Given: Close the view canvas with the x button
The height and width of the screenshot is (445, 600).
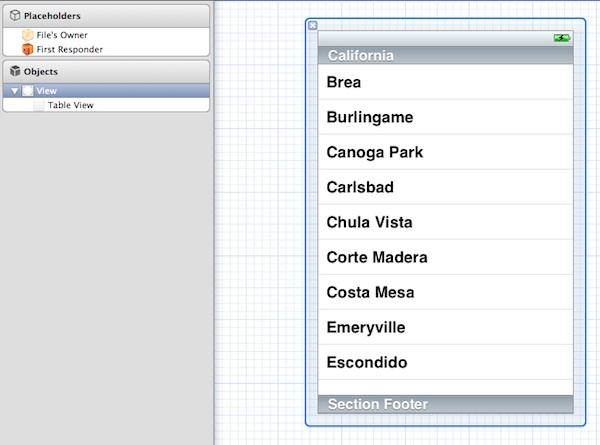Looking at the screenshot, I should [x=312, y=26].
